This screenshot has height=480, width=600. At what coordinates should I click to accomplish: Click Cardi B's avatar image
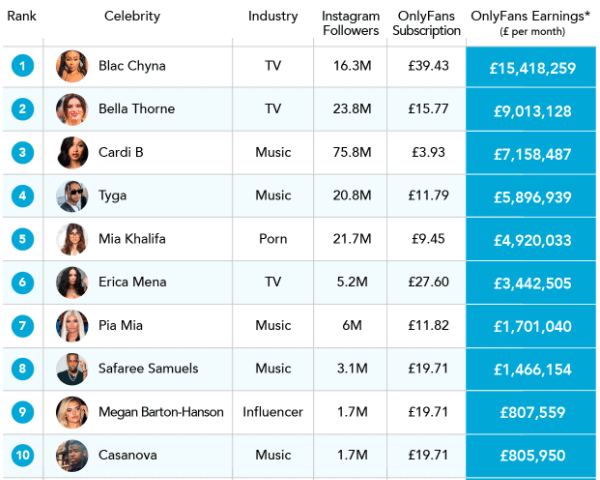tap(72, 152)
